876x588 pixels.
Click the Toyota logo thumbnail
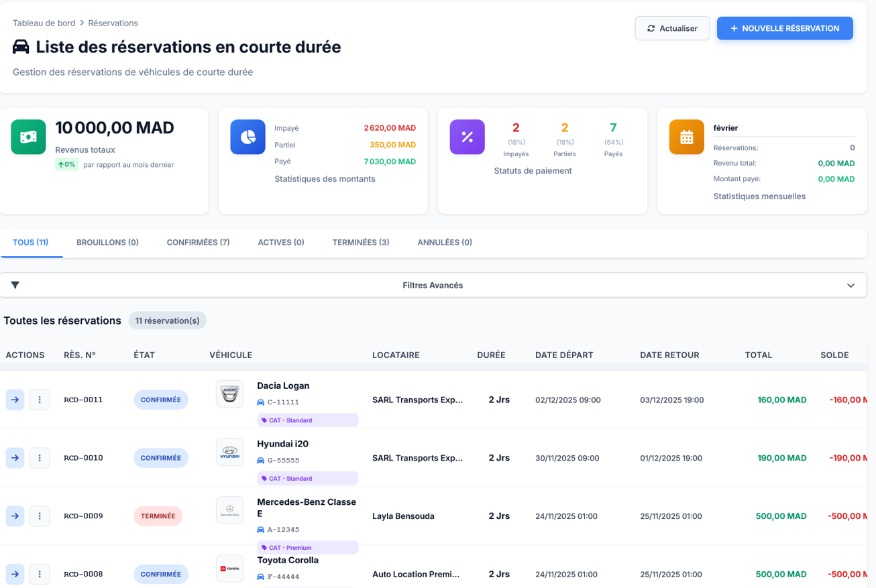(x=229, y=568)
